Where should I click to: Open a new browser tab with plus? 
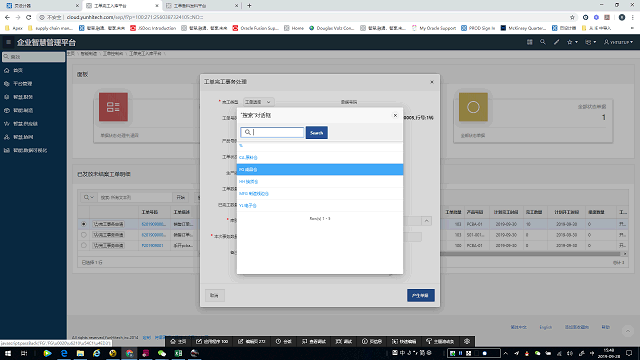[249, 6]
